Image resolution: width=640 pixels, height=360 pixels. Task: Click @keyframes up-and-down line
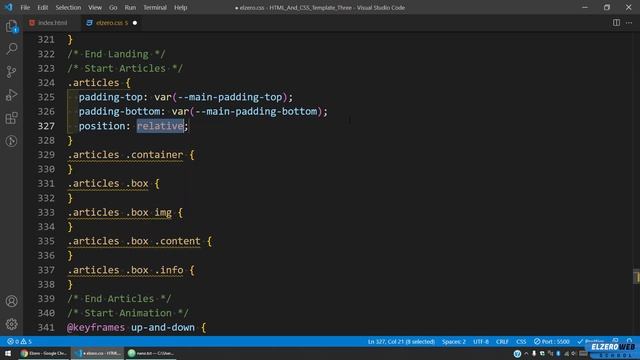click(x=136, y=327)
